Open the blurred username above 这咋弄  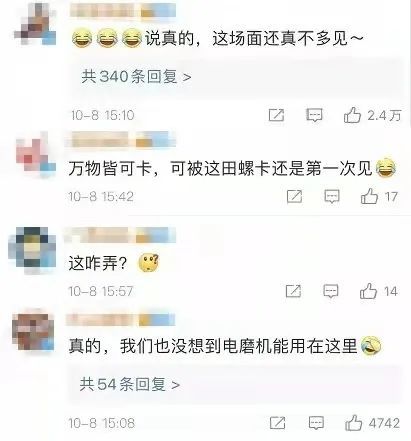(120, 235)
